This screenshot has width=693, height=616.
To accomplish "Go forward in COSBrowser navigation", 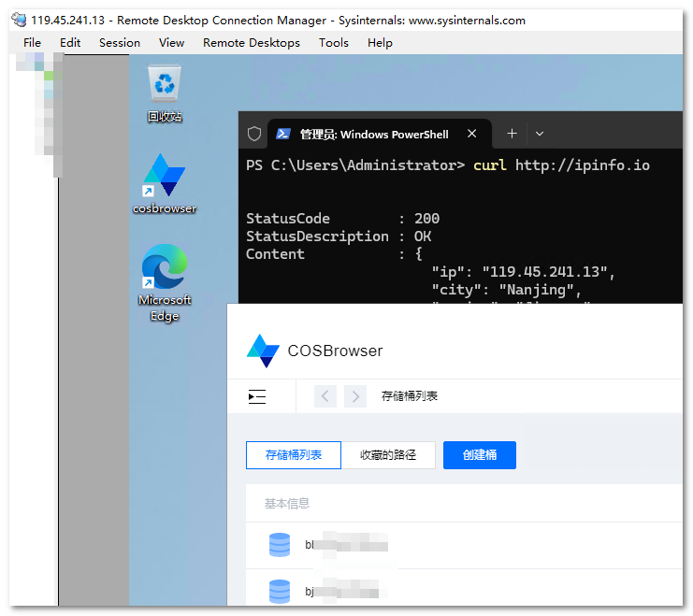I will coord(355,396).
